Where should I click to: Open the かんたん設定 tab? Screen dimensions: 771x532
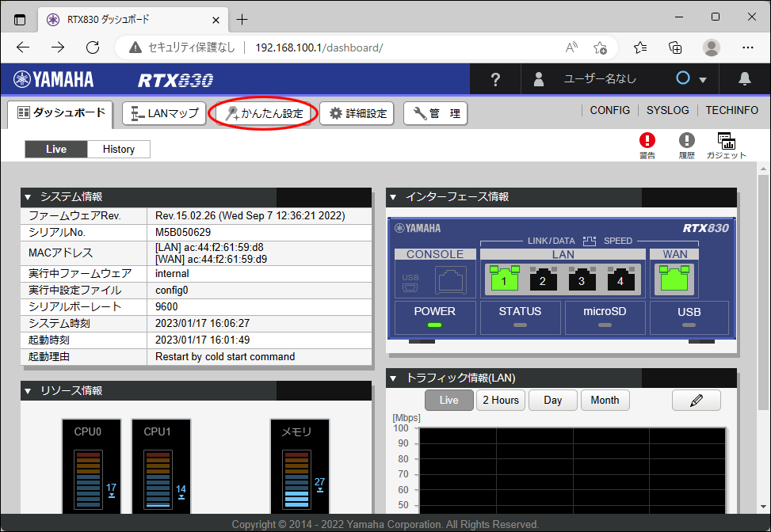(264, 113)
